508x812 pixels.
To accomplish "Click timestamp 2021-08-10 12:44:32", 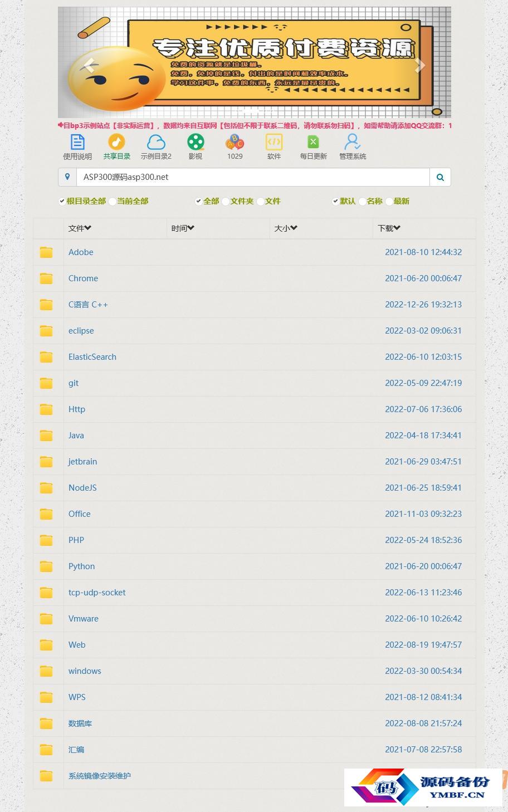I will [423, 252].
